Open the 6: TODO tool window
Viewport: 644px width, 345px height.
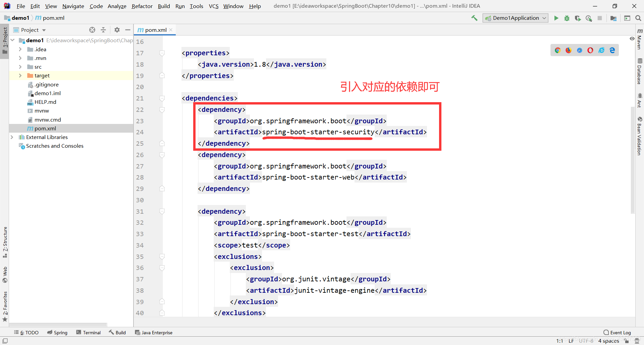pos(26,333)
